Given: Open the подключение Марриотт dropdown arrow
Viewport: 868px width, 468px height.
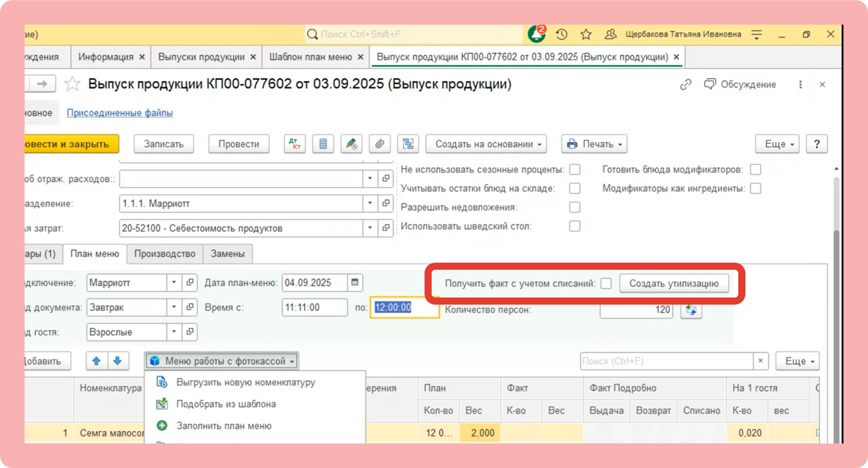Looking at the screenshot, I should click(x=174, y=283).
